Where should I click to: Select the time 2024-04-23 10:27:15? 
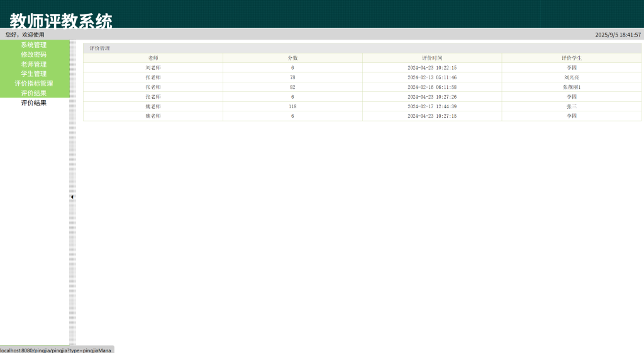pos(432,116)
